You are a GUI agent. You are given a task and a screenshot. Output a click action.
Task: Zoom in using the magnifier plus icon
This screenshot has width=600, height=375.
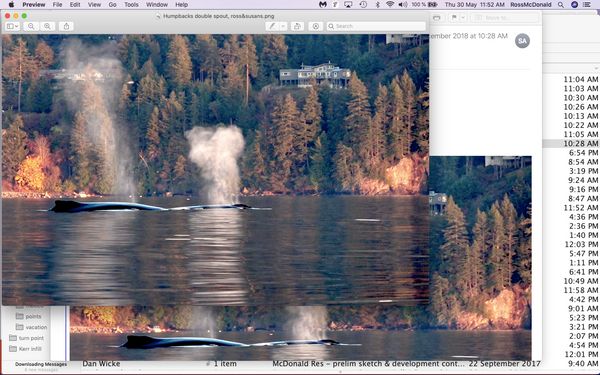pos(47,26)
